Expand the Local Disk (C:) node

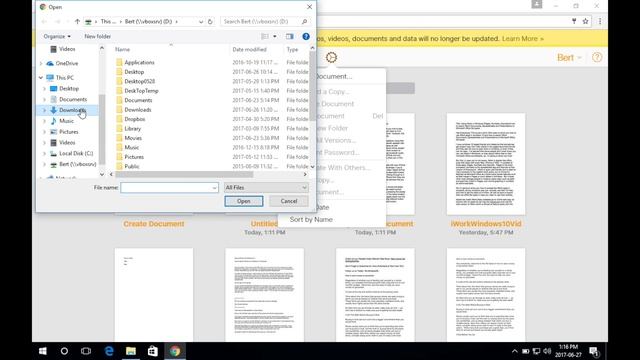[44, 153]
